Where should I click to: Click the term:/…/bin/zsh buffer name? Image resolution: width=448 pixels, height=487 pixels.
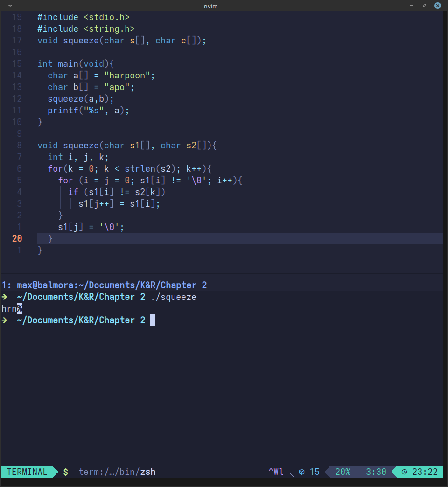(x=117, y=472)
